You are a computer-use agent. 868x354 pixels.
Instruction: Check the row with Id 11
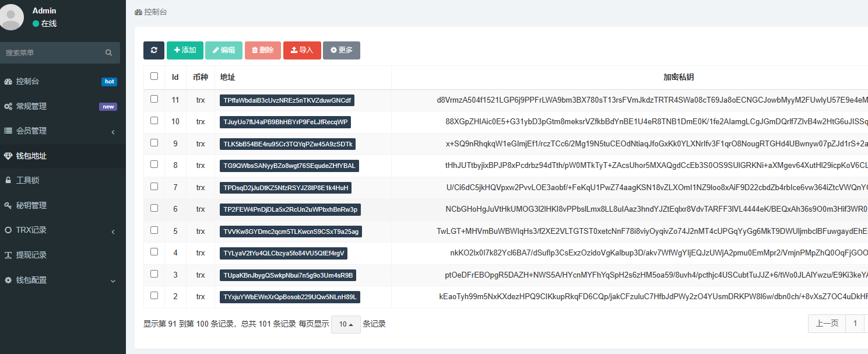(154, 99)
